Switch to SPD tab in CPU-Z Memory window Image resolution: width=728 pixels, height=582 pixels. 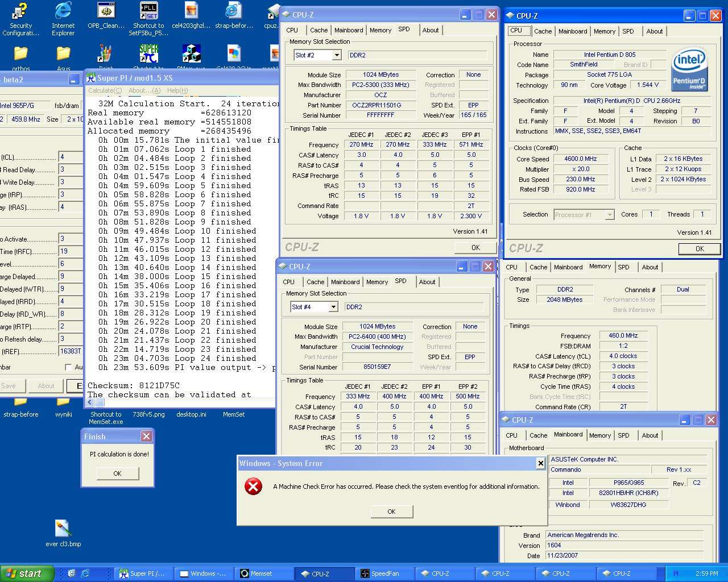tap(623, 267)
